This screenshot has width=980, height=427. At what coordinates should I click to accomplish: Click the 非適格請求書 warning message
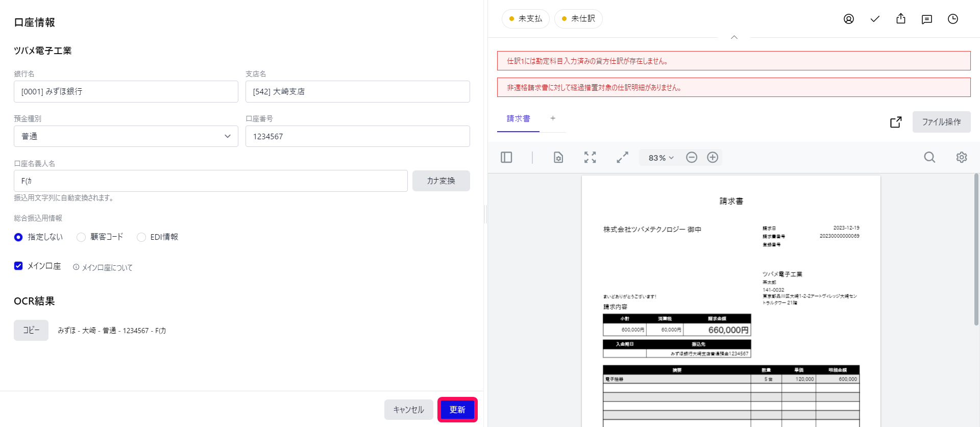pos(734,87)
